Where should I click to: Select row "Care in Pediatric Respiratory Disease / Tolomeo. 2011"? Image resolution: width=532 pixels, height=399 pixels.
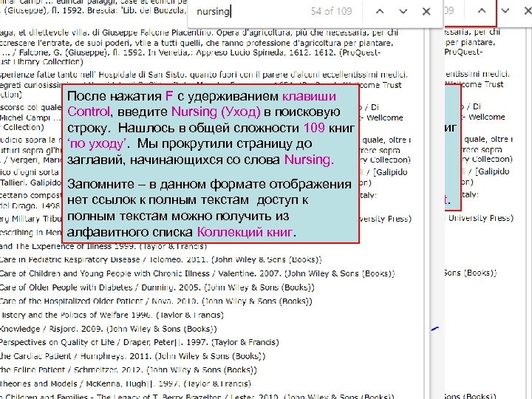(161, 260)
